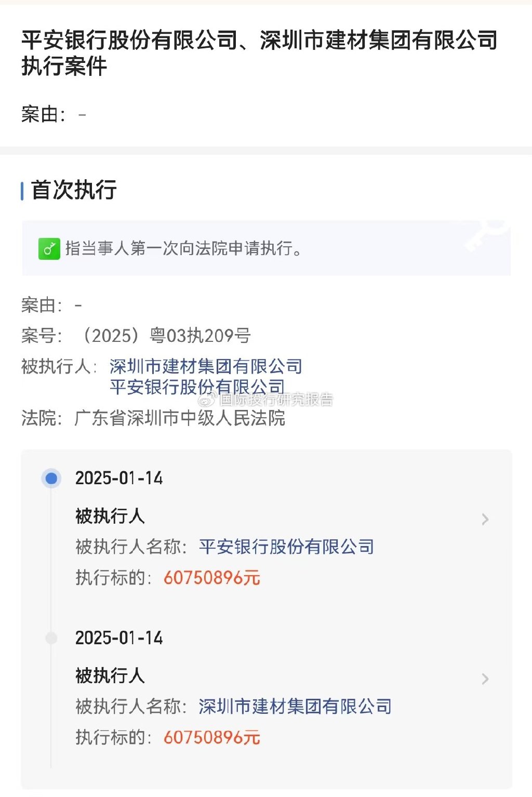Open 深圳市建材集团有限公司 link after 被执行人名称
Viewport: 532px width, 797px height.
pos(295,706)
